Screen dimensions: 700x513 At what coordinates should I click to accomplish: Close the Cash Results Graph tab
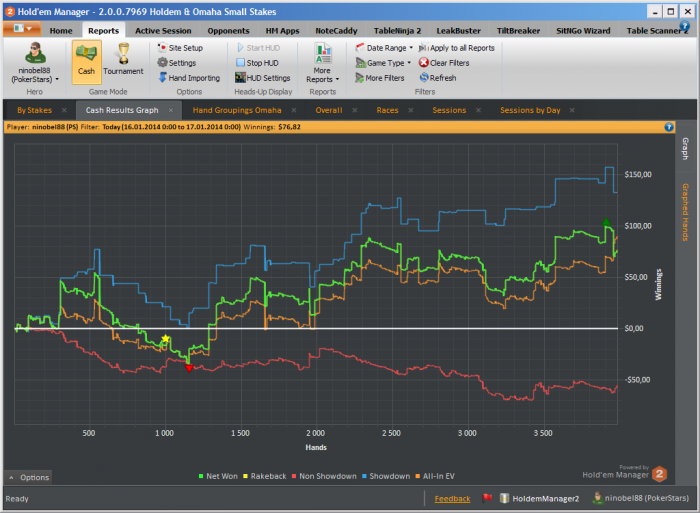point(171,110)
